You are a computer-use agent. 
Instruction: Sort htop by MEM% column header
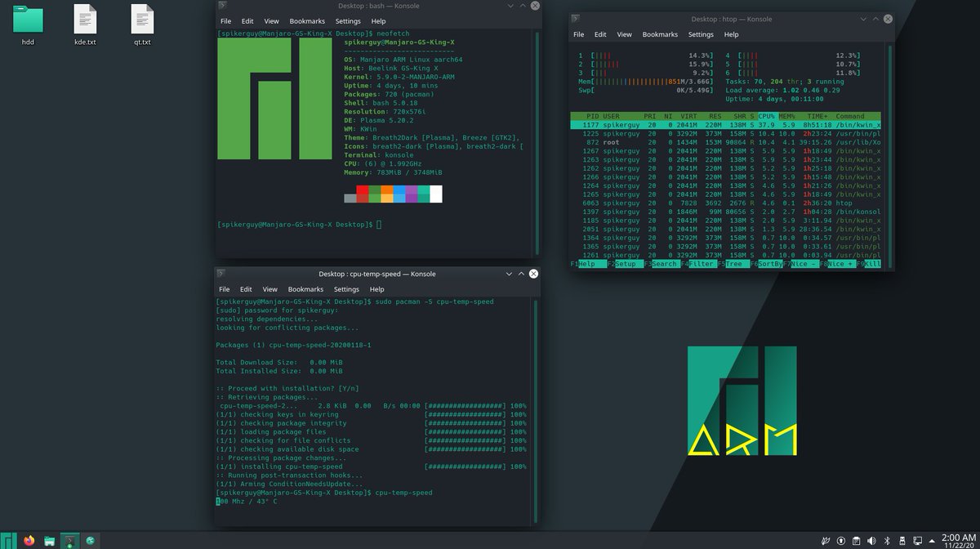coord(788,116)
